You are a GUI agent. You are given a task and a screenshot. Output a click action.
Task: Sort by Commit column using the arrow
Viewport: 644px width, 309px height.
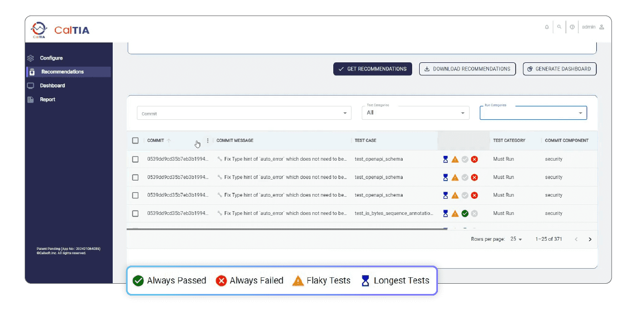[169, 141]
